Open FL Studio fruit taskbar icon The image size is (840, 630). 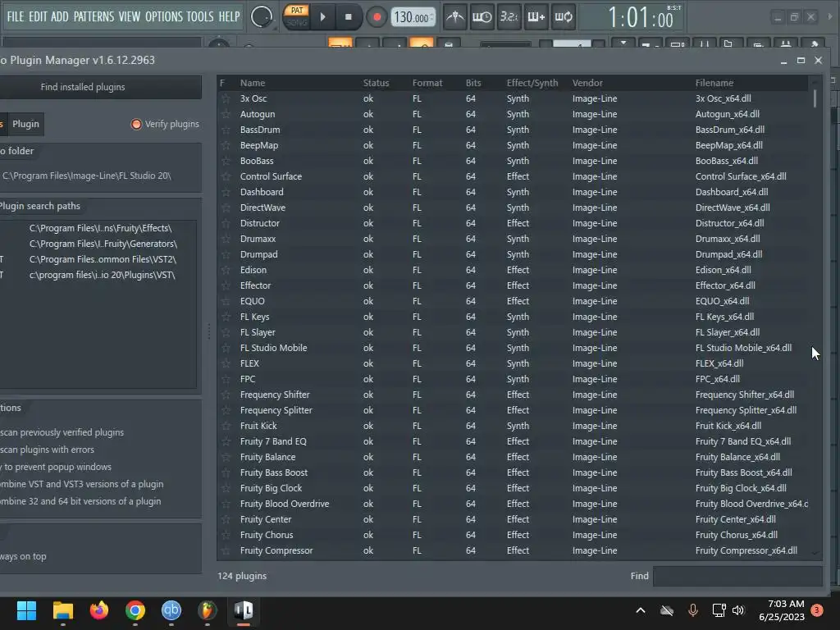click(x=208, y=610)
